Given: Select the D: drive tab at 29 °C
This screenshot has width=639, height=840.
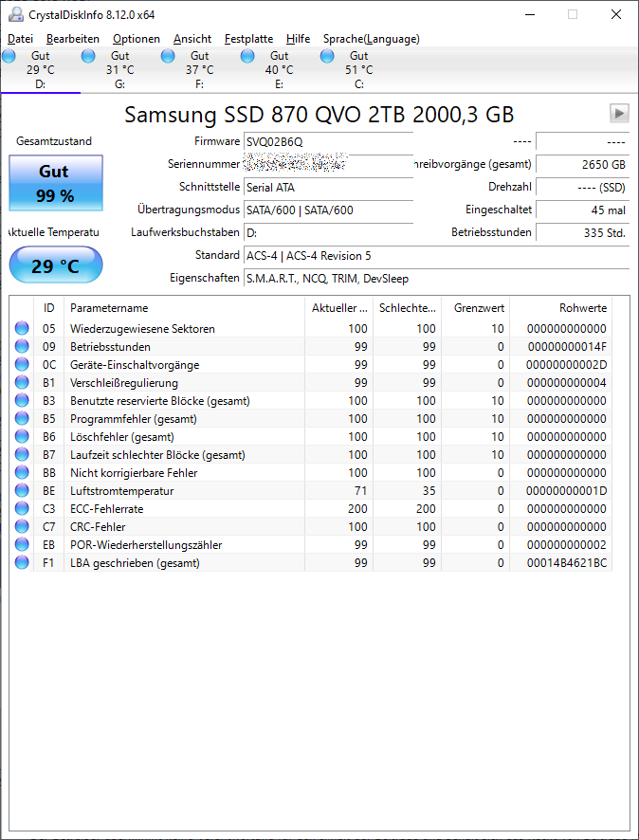Looking at the screenshot, I should 40,69.
